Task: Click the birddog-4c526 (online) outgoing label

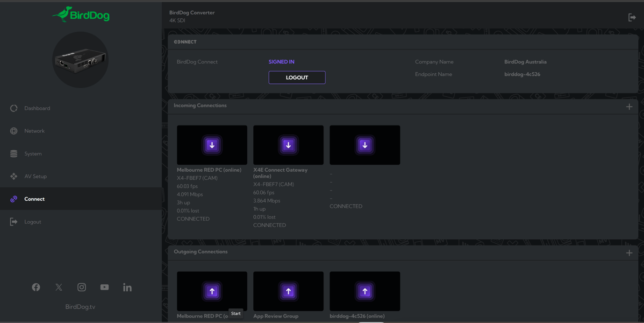Action: 357,316
